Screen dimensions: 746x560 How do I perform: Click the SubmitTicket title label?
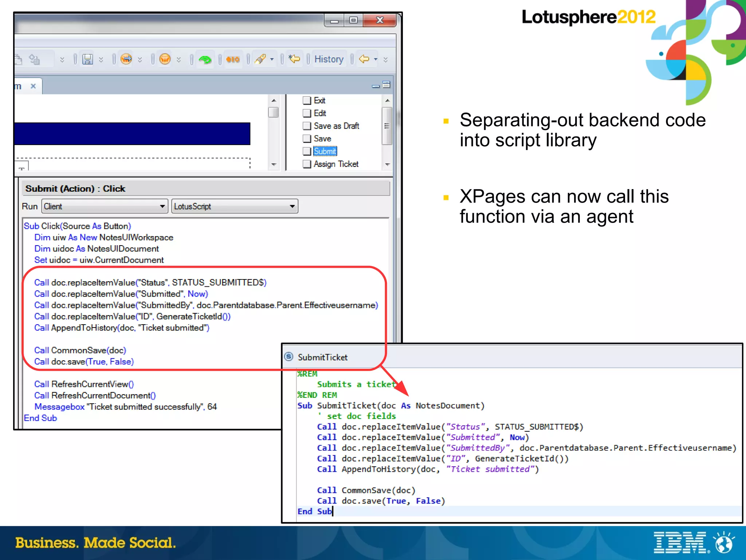coord(322,357)
